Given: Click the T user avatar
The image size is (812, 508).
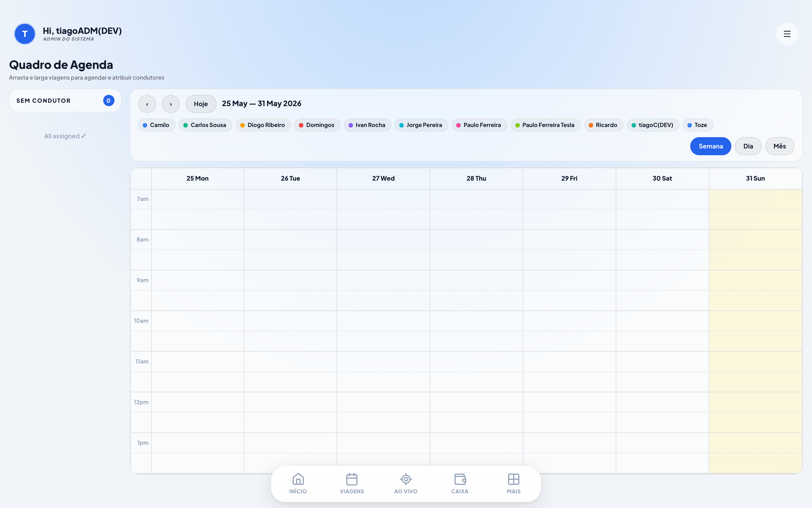Looking at the screenshot, I should [25, 34].
